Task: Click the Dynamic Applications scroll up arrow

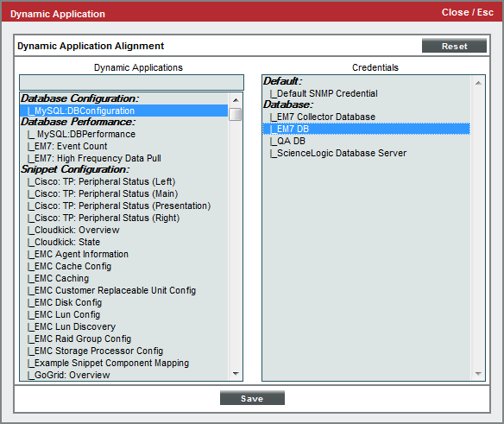Action: coord(236,100)
